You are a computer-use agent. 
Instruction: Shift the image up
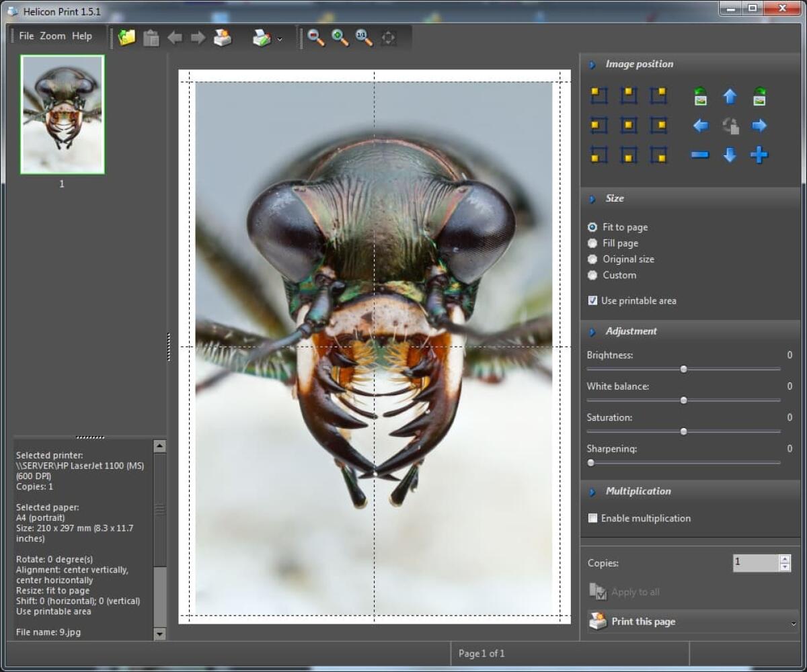coord(729,96)
